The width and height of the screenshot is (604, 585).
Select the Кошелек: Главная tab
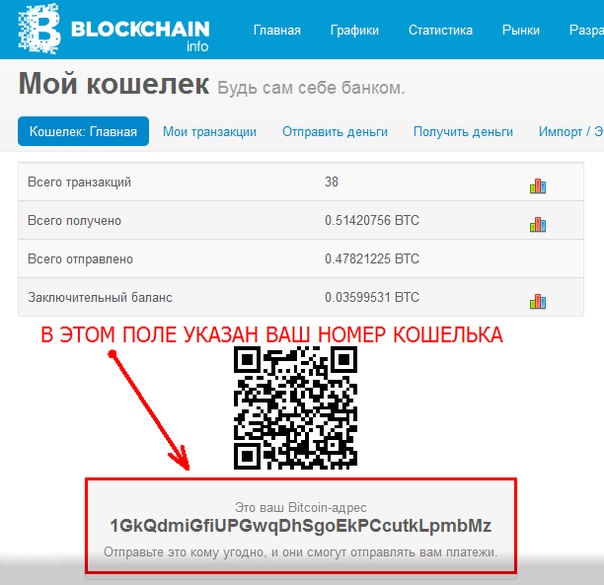[83, 131]
